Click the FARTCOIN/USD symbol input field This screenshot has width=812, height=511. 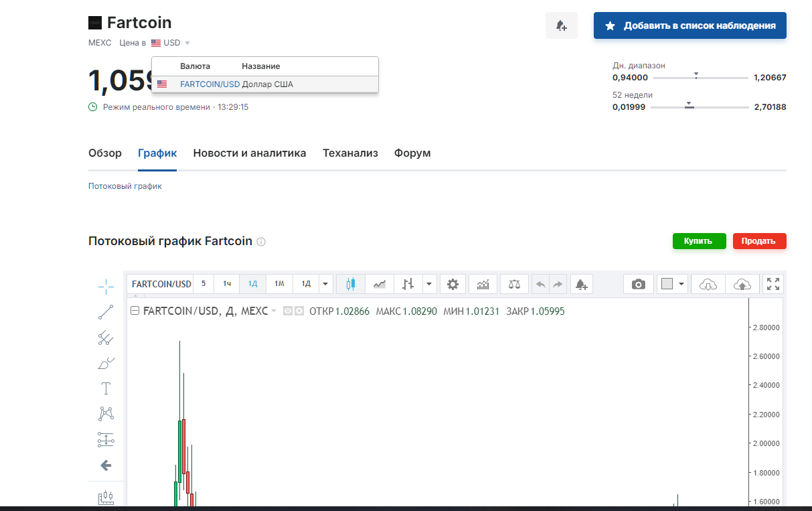coord(161,284)
